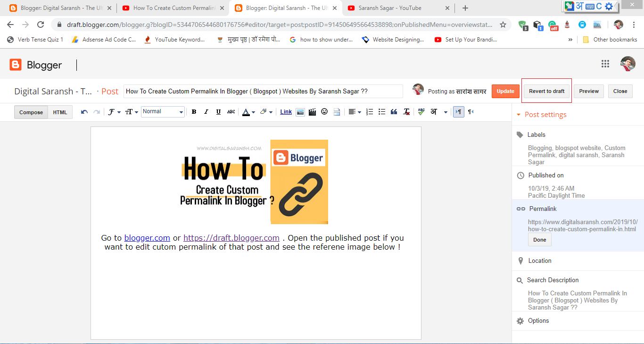Open Chrome's three-dot menu
644x344 pixels.
click(x=634, y=25)
